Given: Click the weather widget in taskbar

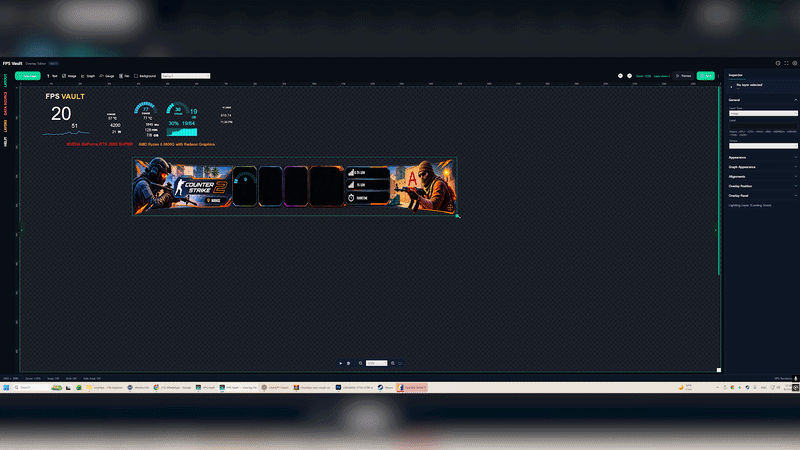Looking at the screenshot, I should click(685, 388).
